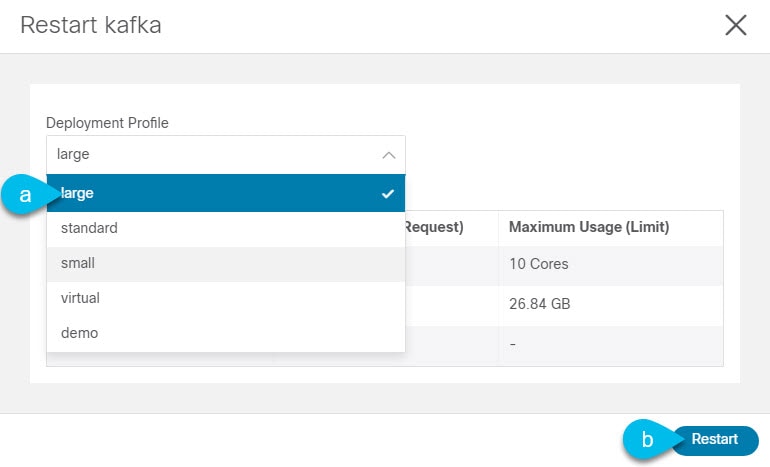This screenshot has height=467, width=770.
Task: Choose the standard deployment profile
Action: coord(226,228)
